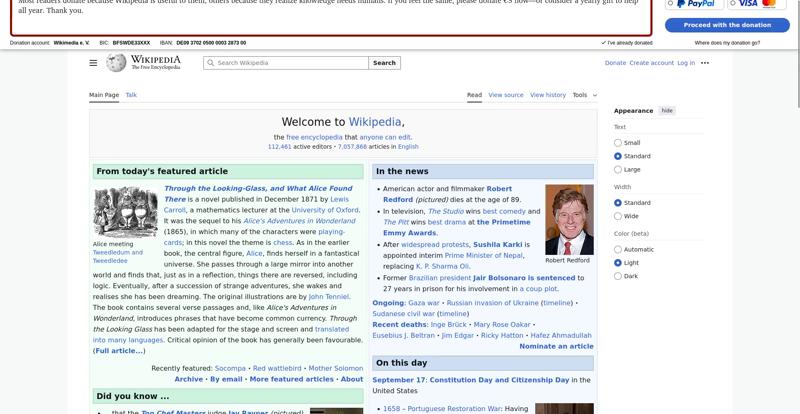Open the Socompa link
The height and width of the screenshot is (414, 800).
[230, 368]
